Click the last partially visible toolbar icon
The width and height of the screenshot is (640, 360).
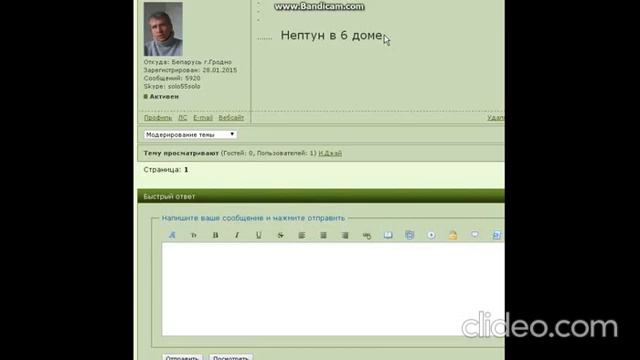(x=497, y=235)
